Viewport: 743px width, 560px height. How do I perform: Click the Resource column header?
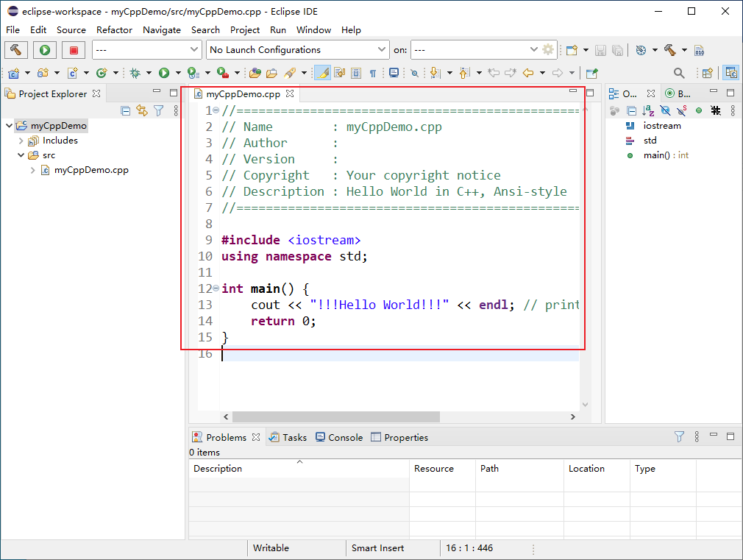coord(443,469)
